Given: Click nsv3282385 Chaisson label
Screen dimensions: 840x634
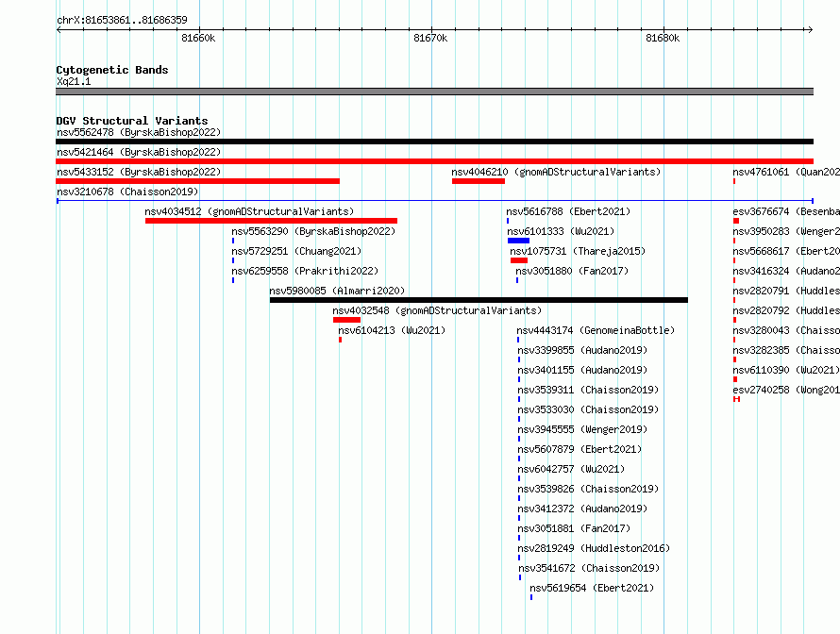Looking at the screenshot, I should (x=786, y=350).
